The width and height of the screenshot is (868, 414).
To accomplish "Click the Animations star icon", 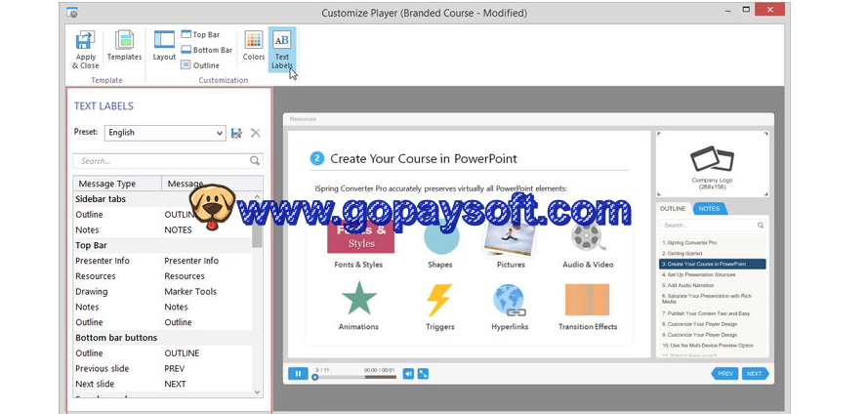I will tap(358, 299).
